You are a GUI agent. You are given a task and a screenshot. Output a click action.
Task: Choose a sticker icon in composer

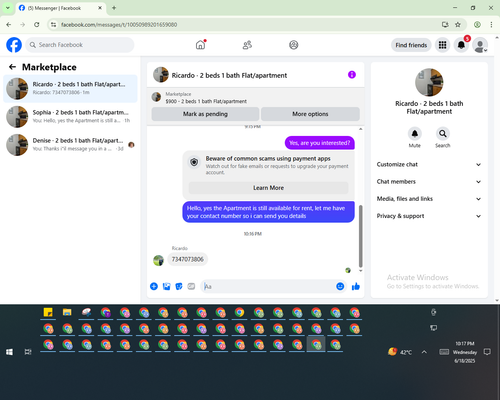click(179, 286)
